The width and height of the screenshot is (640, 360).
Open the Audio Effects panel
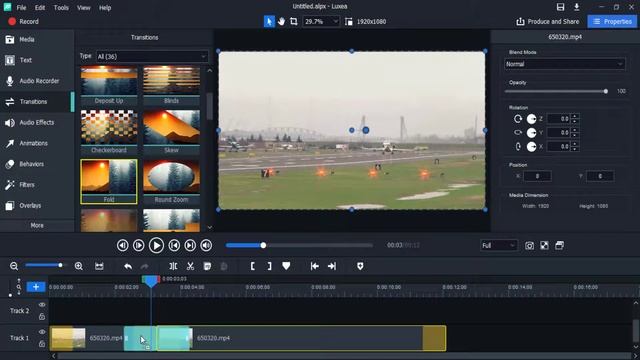coord(37,122)
